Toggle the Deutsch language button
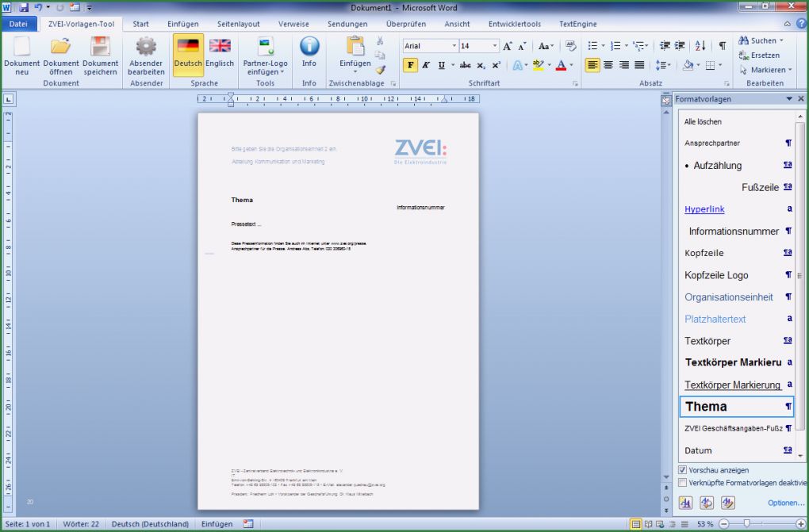Image resolution: width=809 pixels, height=532 pixels. tap(188, 54)
